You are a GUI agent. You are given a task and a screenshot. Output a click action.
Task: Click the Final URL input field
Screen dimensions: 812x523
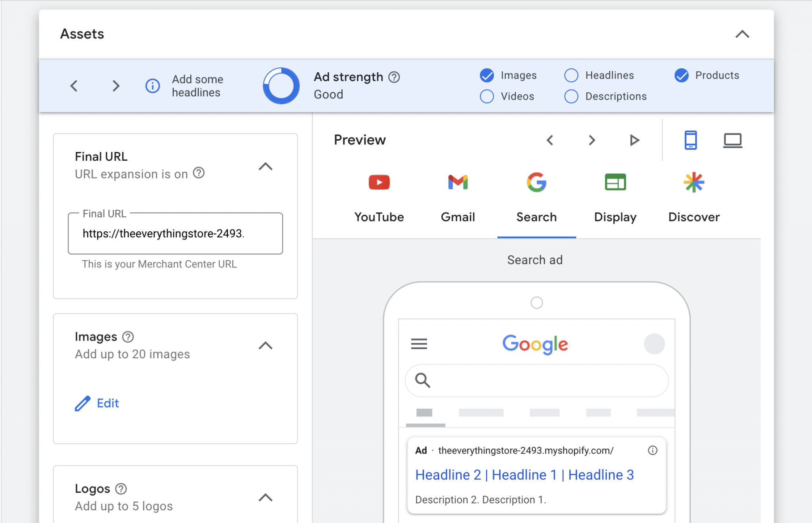(175, 233)
